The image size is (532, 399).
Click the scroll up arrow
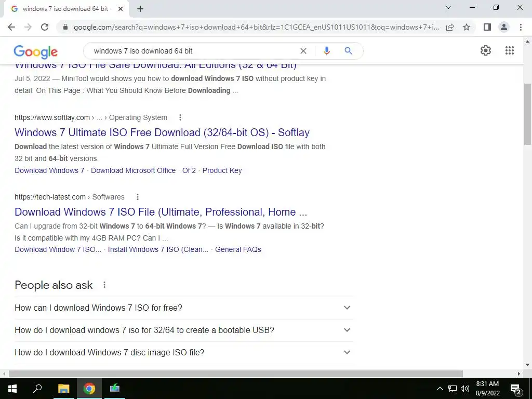click(528, 42)
